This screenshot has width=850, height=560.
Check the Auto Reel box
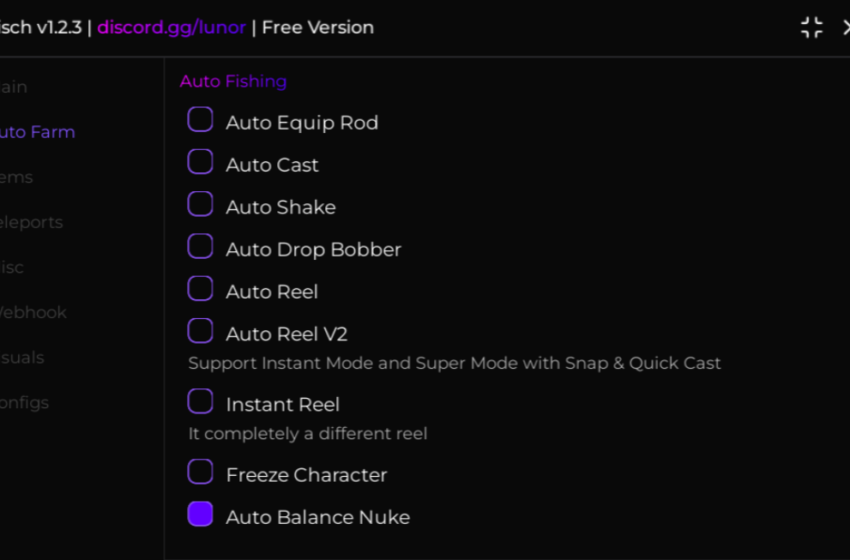(200, 288)
